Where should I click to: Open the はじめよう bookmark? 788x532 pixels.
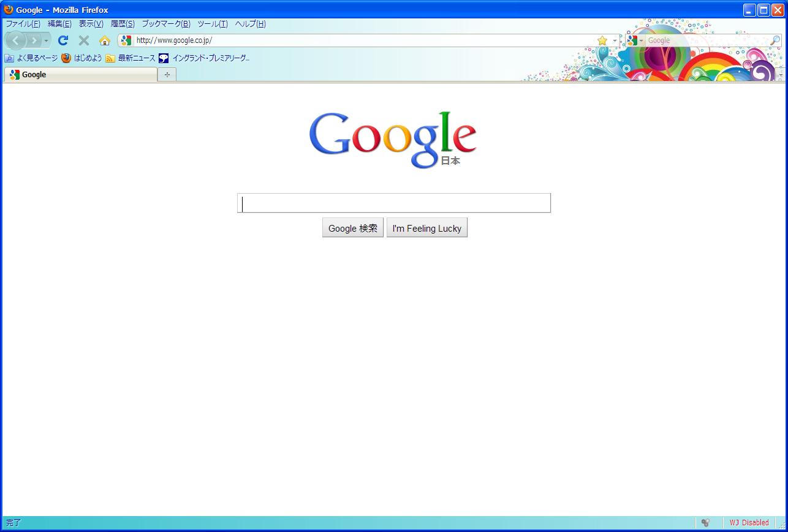(x=81, y=58)
